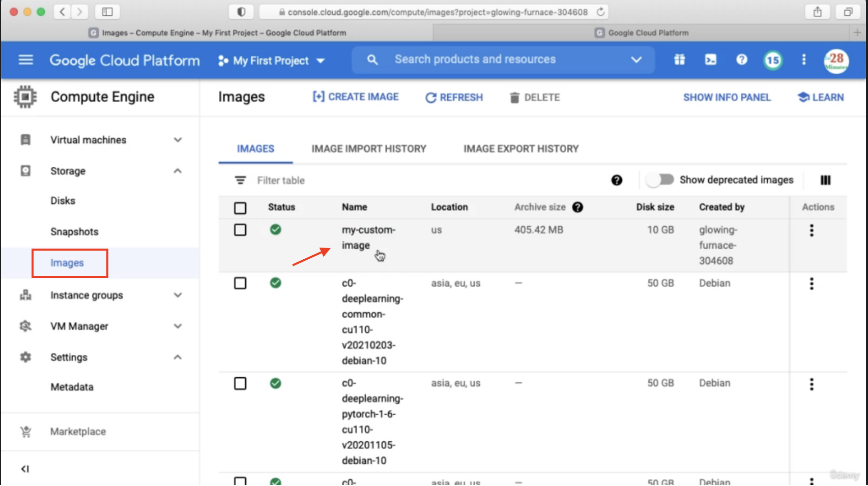Select all images with header checkbox

click(x=240, y=207)
